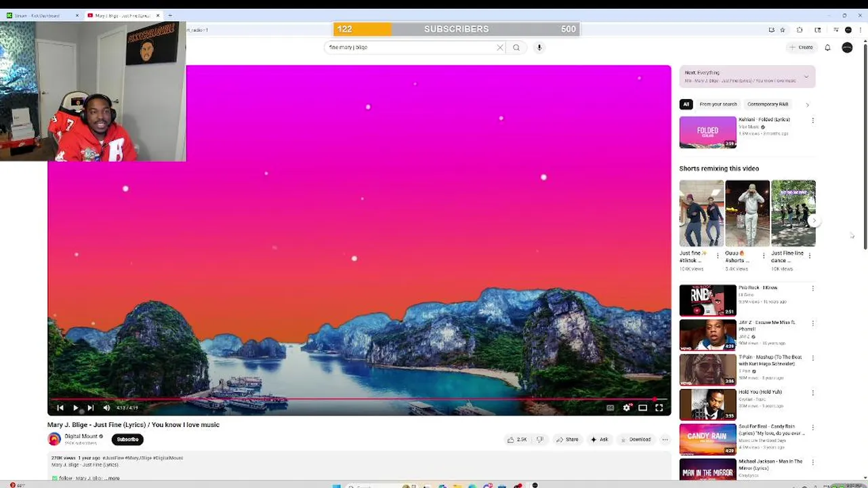Bookmark this page with star icon
The height and width of the screenshot is (488, 868).
(x=783, y=30)
